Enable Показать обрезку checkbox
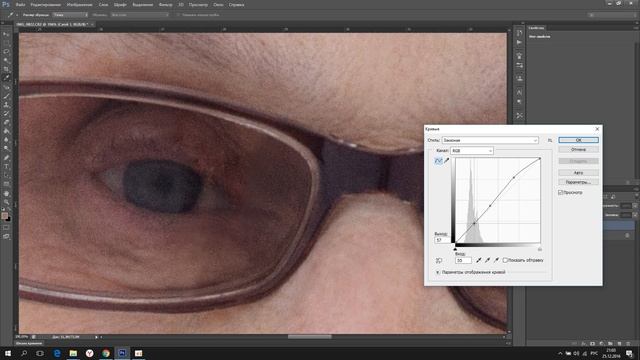Viewport: 640px width, 360px height. (x=505, y=260)
